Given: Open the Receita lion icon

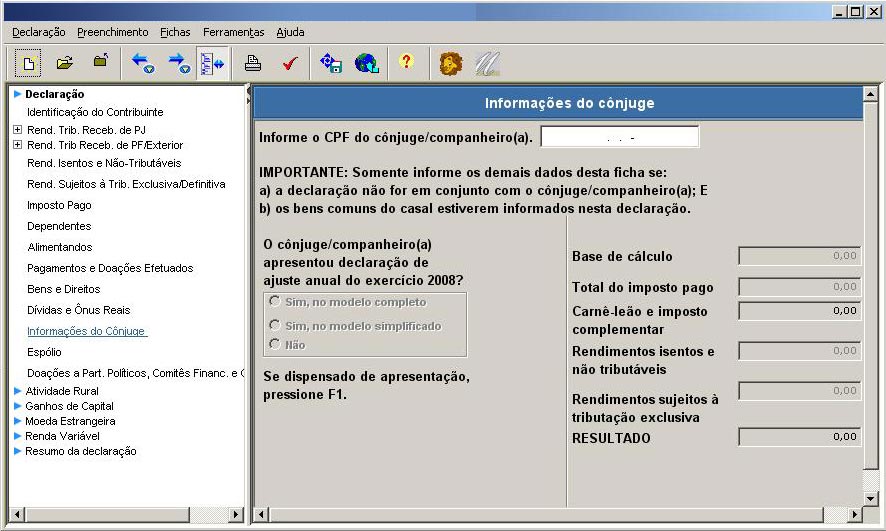Looking at the screenshot, I should 451,63.
